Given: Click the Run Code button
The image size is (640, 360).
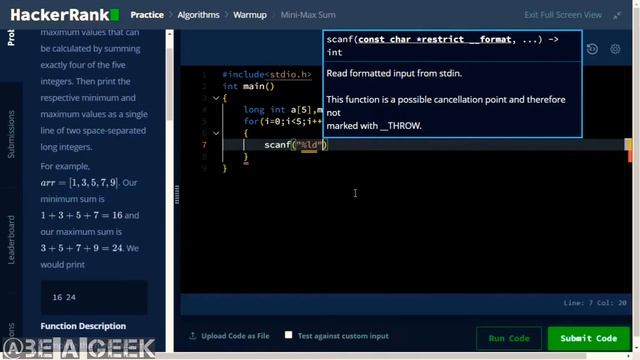Looking at the screenshot, I should pos(509,338).
